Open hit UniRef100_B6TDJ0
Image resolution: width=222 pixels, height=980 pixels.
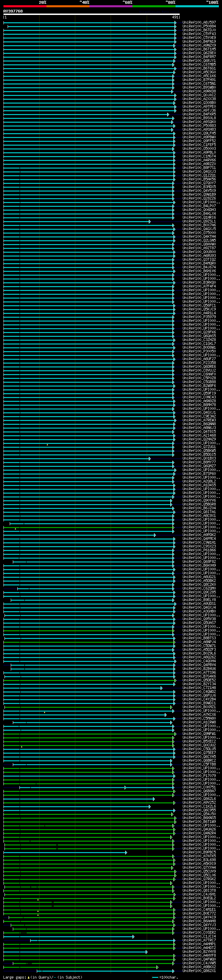point(199,30)
